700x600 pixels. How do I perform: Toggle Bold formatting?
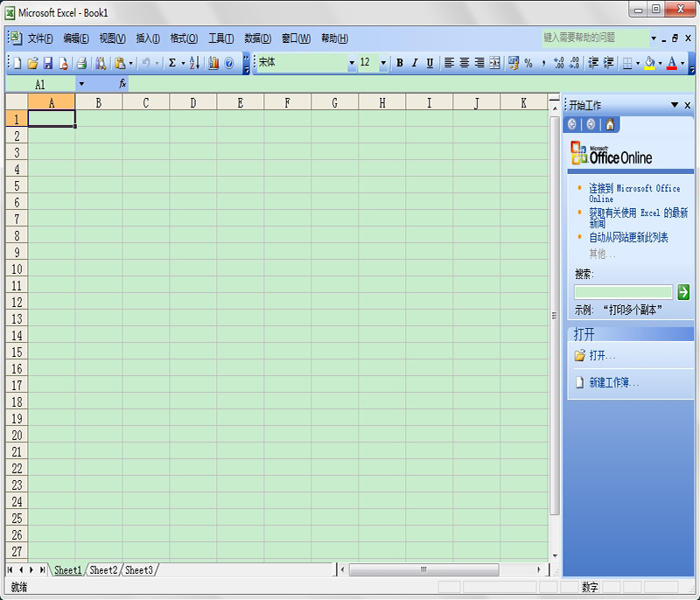(400, 63)
